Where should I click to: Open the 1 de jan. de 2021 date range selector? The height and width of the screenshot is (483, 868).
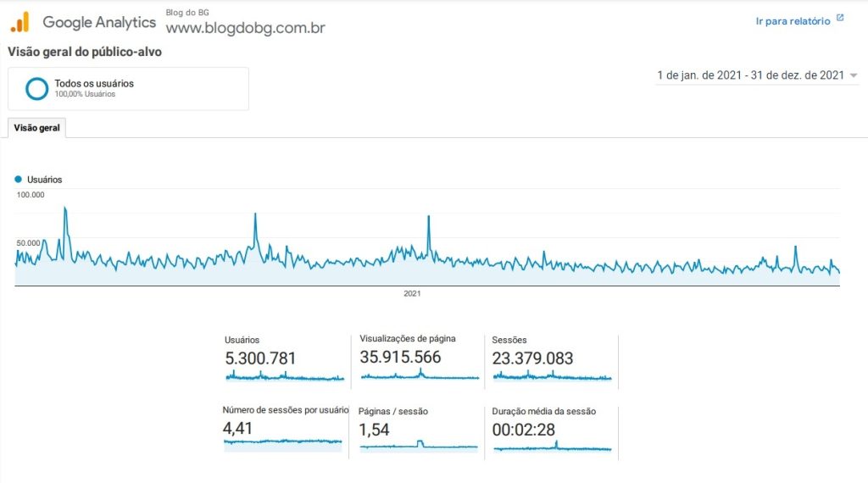click(x=750, y=75)
